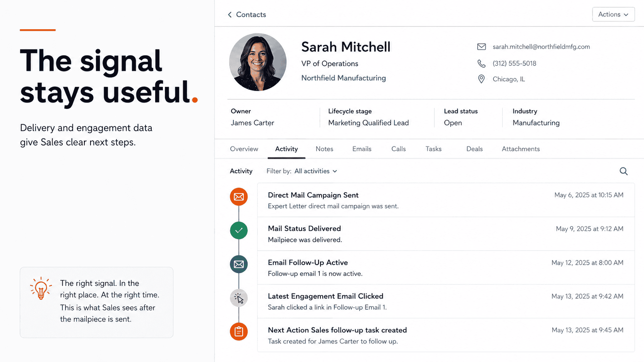Click the email envelope icon beside sarah.mitchell address

click(x=481, y=47)
